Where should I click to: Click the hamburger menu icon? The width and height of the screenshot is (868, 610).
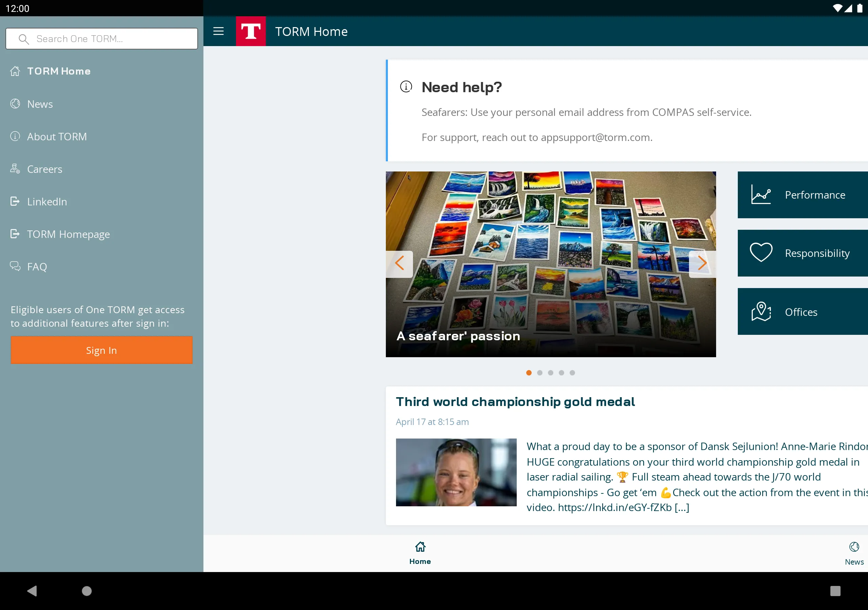click(219, 31)
